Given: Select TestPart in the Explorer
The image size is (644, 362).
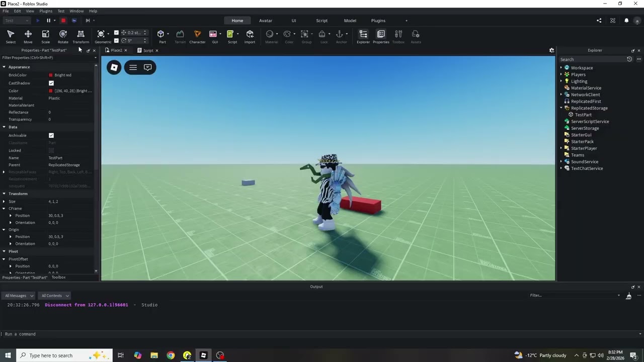Looking at the screenshot, I should 583,115.
